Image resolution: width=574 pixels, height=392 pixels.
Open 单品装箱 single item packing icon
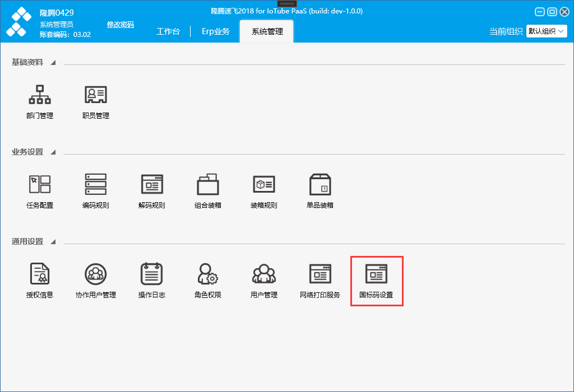(x=320, y=184)
